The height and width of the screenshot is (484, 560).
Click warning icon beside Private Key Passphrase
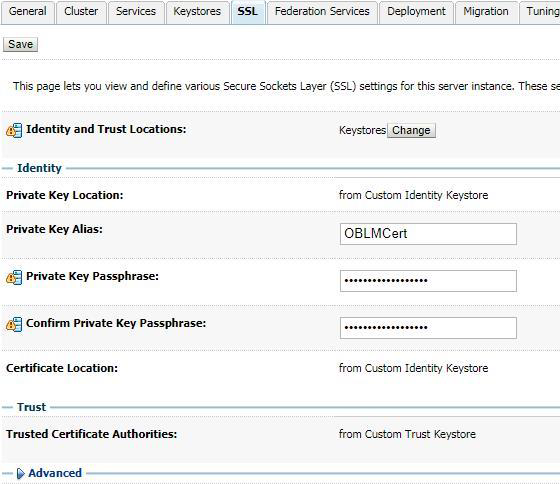pyautogui.click(x=14, y=277)
